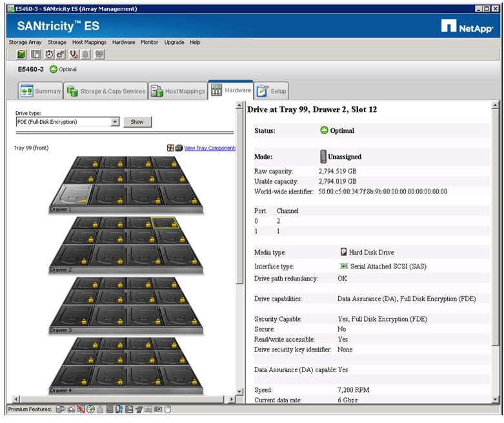The height and width of the screenshot is (423, 504).
Task: Click the open book toolbar icon
Action: pyautogui.click(x=35, y=54)
